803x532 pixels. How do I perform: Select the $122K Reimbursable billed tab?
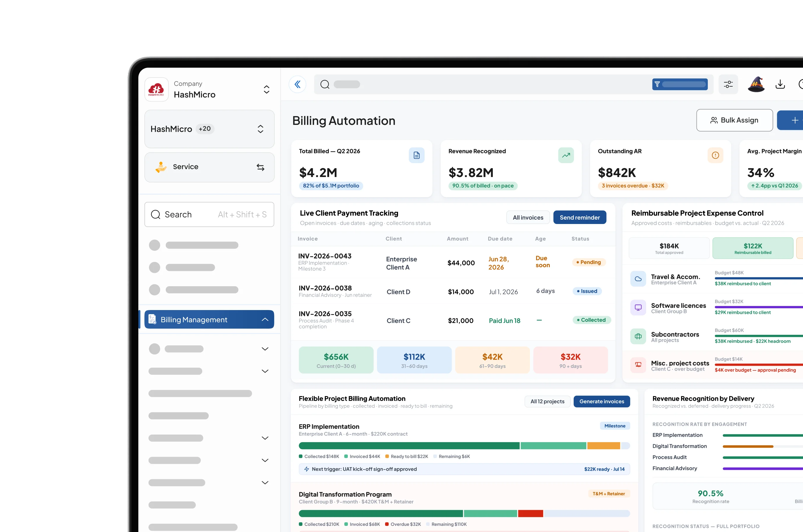(753, 249)
